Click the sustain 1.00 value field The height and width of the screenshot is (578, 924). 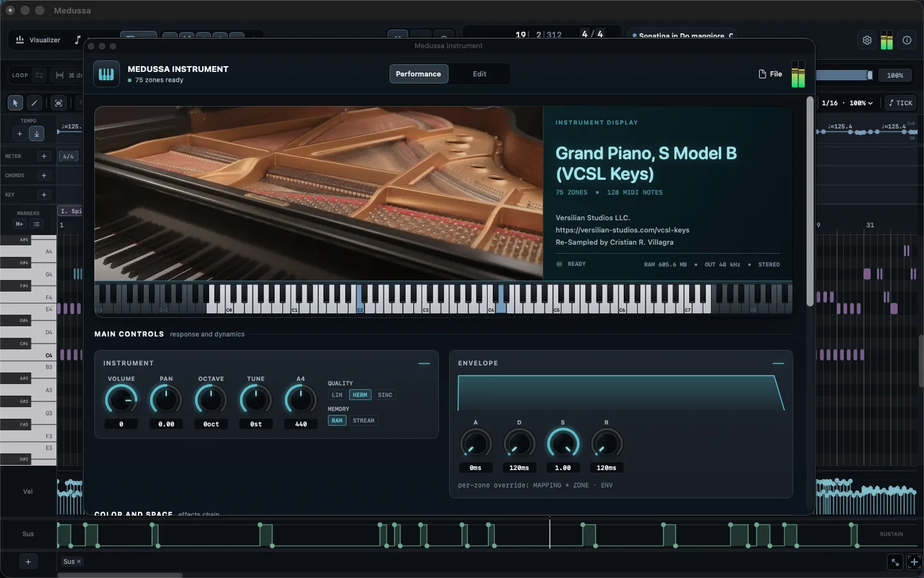tap(563, 468)
